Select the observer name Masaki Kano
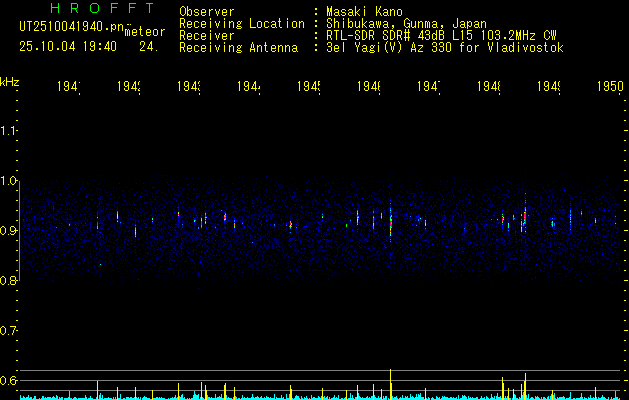629x400 pixels. click(x=364, y=12)
